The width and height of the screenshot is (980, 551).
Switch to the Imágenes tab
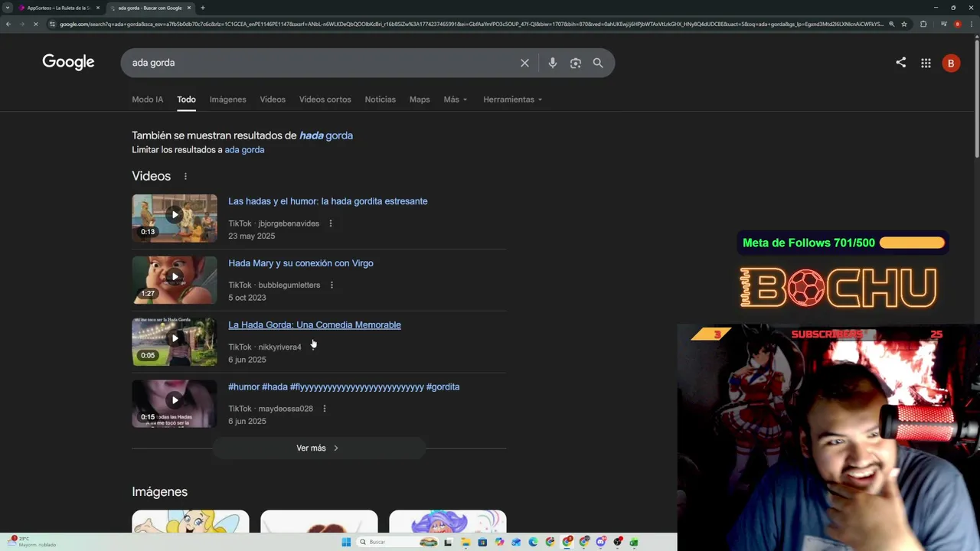pos(228,99)
